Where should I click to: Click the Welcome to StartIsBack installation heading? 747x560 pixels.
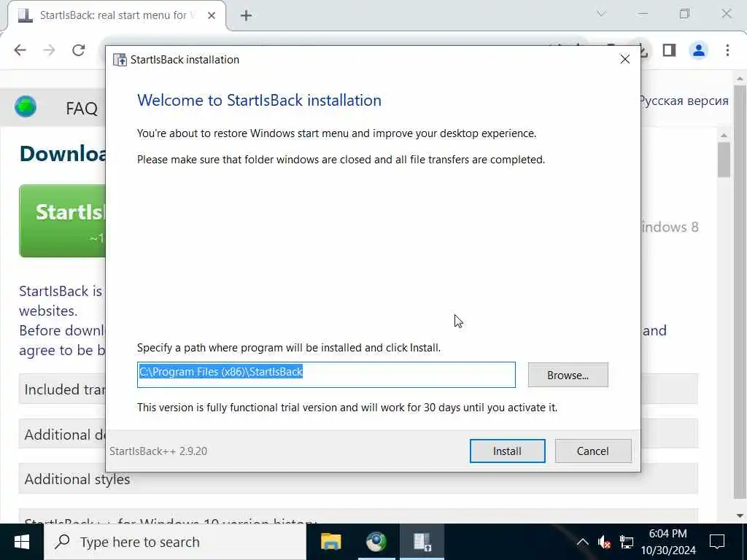(259, 100)
